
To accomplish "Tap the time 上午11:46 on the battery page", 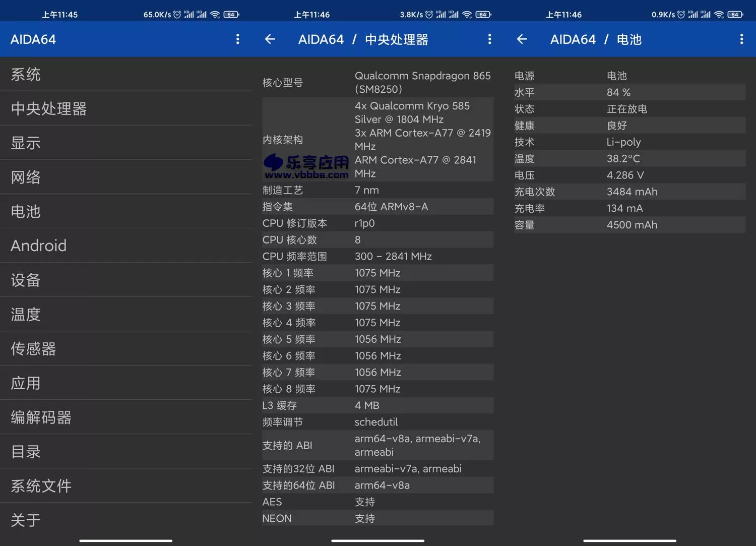I will pyautogui.click(x=563, y=14).
